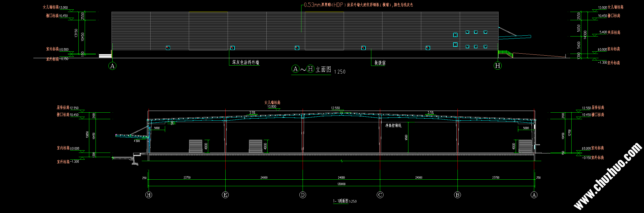Click the '0.53mm' HDP wall panel annotation

coord(358,5)
